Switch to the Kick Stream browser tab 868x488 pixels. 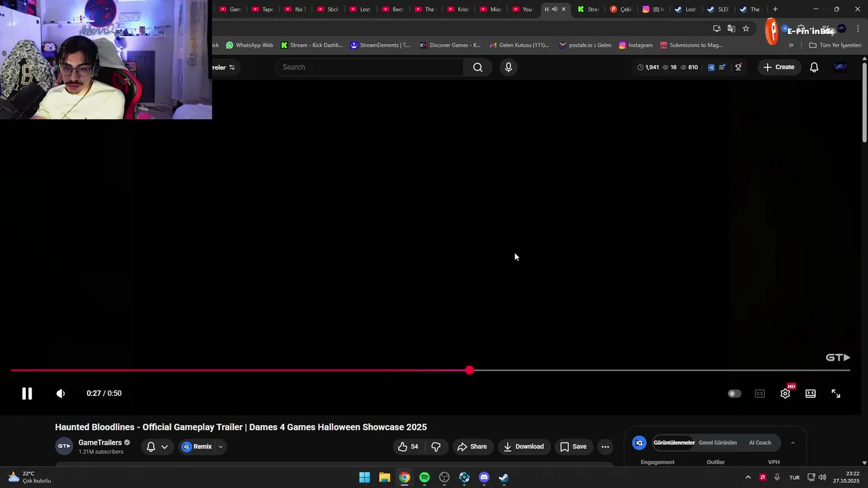pos(589,9)
